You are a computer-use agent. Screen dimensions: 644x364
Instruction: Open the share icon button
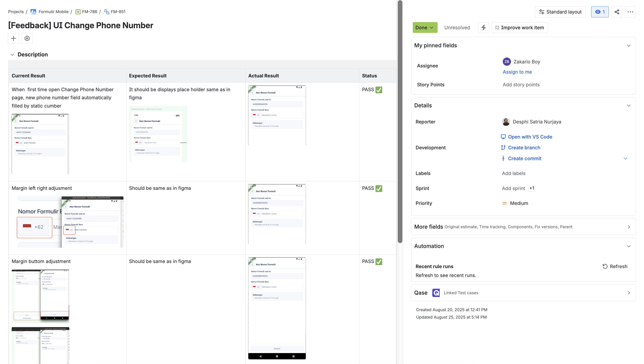617,12
